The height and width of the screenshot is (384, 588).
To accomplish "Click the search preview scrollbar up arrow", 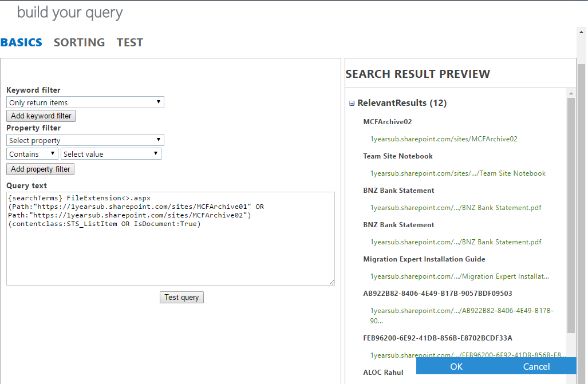I will 571,93.
